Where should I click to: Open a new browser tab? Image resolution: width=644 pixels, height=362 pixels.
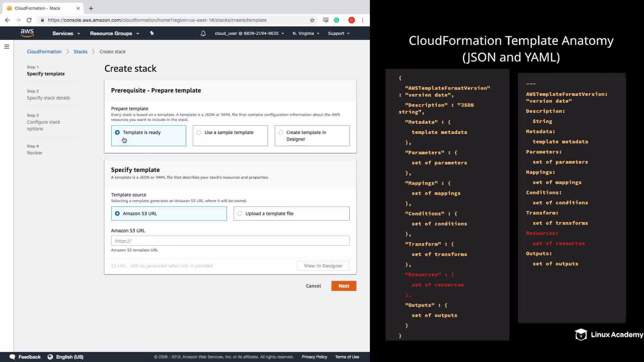click(x=91, y=8)
